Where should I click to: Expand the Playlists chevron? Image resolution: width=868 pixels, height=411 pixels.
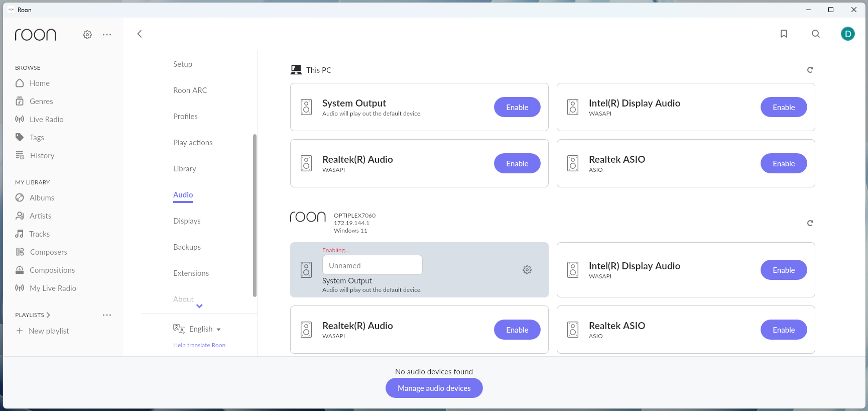point(48,315)
